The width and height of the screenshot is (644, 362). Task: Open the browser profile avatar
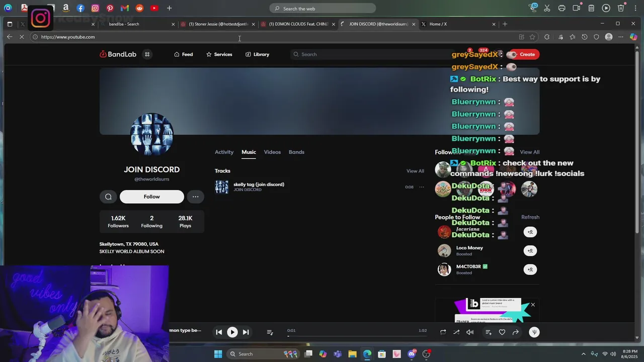[x=609, y=37]
